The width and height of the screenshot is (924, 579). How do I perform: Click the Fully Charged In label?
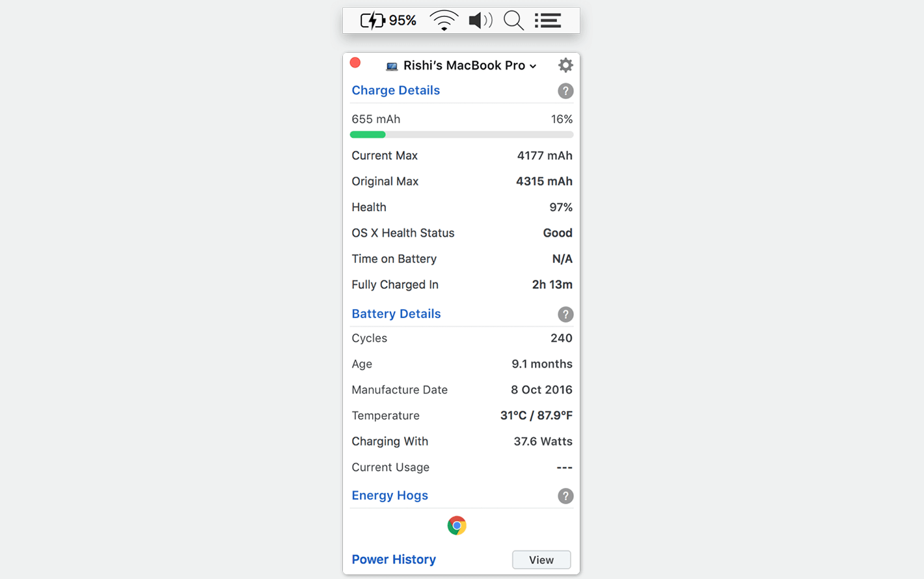coord(395,284)
